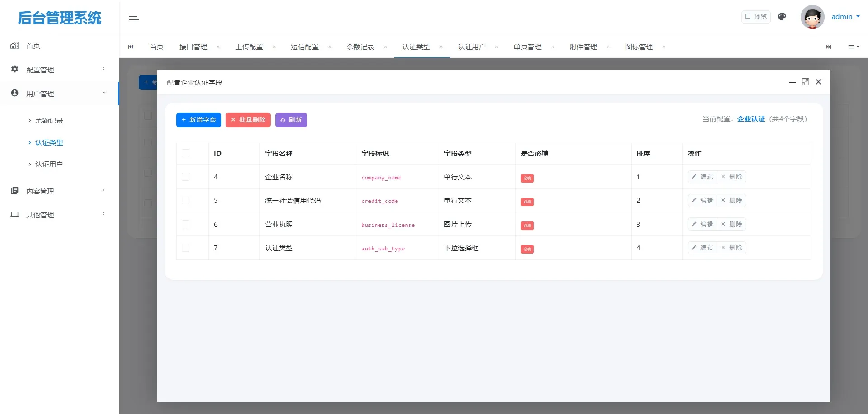Image resolution: width=868 pixels, height=414 pixels.
Task: Click the skip-to-last tab arrow icon
Action: click(828, 47)
